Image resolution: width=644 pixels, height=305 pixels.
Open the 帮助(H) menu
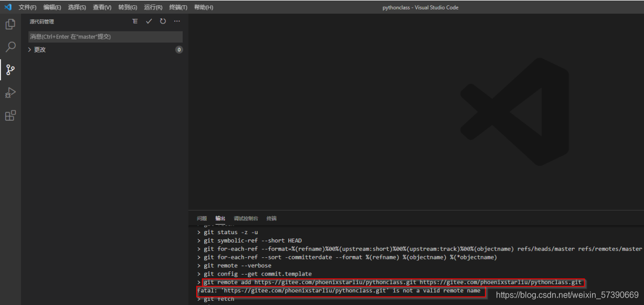204,7
